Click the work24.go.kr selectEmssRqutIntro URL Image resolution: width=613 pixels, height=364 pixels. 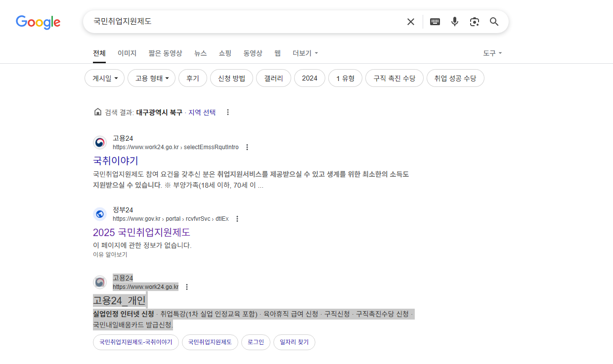click(x=175, y=147)
